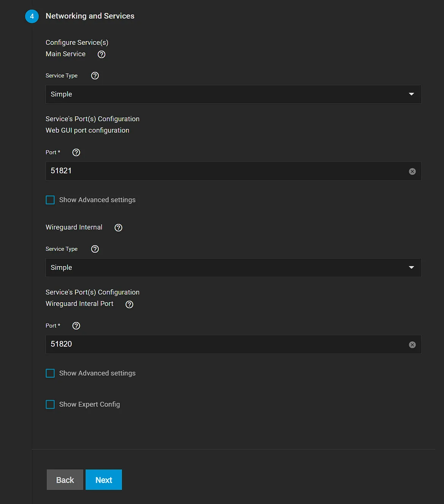Enable Show Advanced settings under Web GUI port
Screen dimensions: 444x504
[50, 200]
